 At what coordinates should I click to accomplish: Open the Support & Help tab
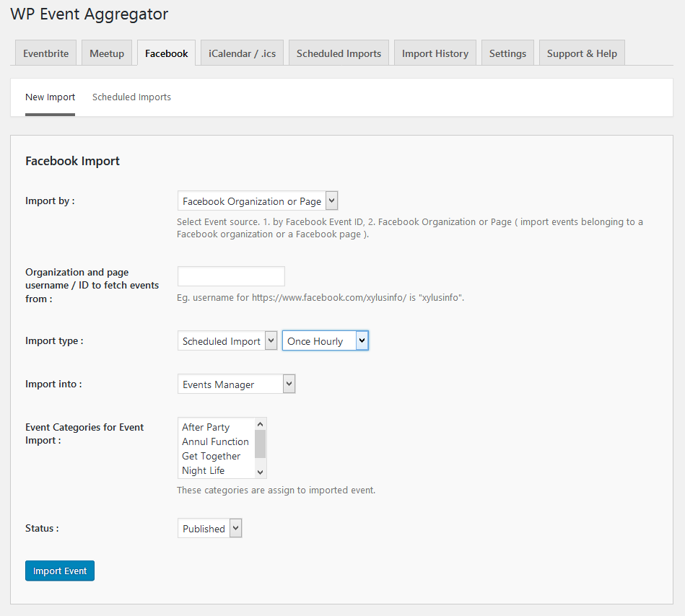582,53
